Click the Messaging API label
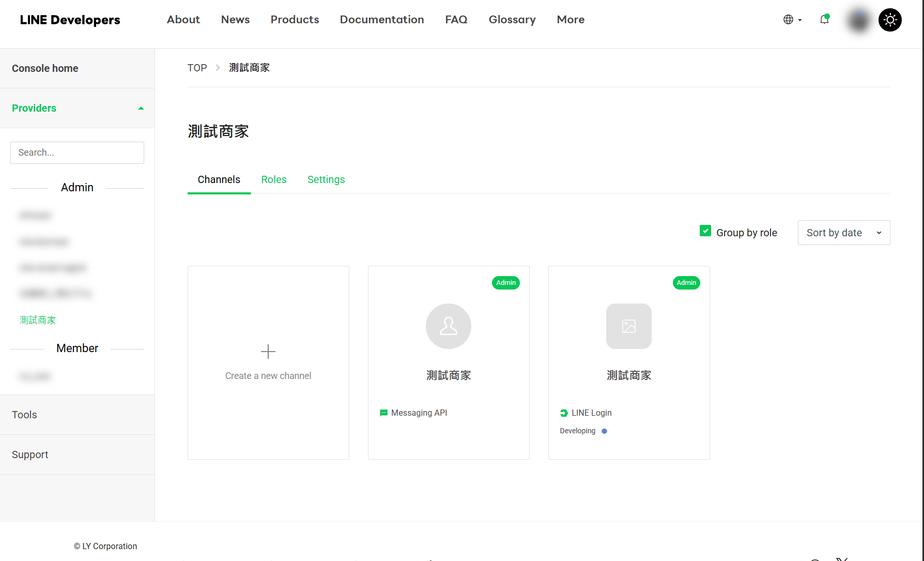This screenshot has width=924, height=561. pyautogui.click(x=419, y=413)
